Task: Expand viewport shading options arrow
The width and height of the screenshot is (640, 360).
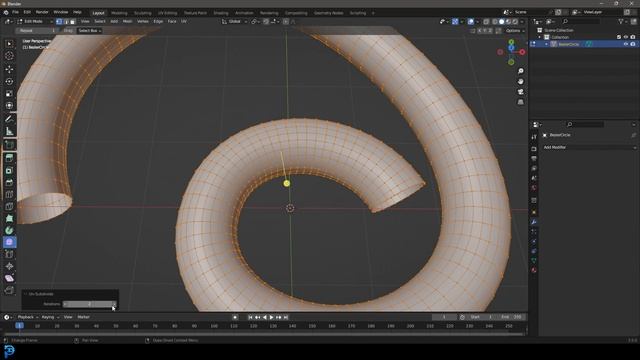Action: coord(522,22)
